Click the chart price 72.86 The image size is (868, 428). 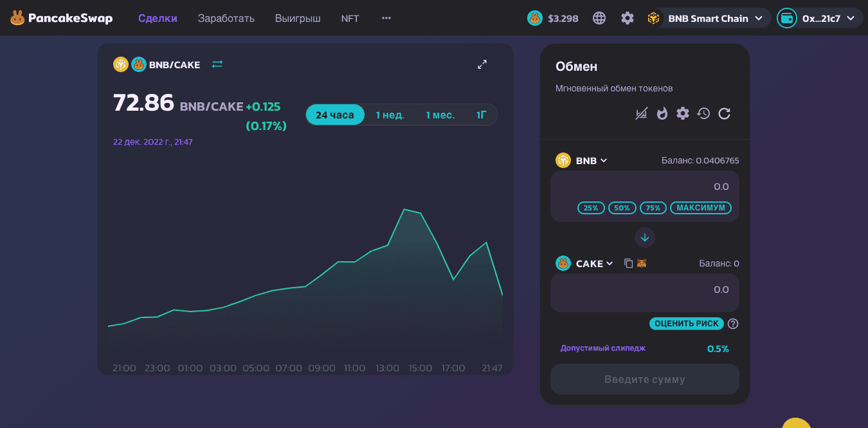(x=143, y=102)
